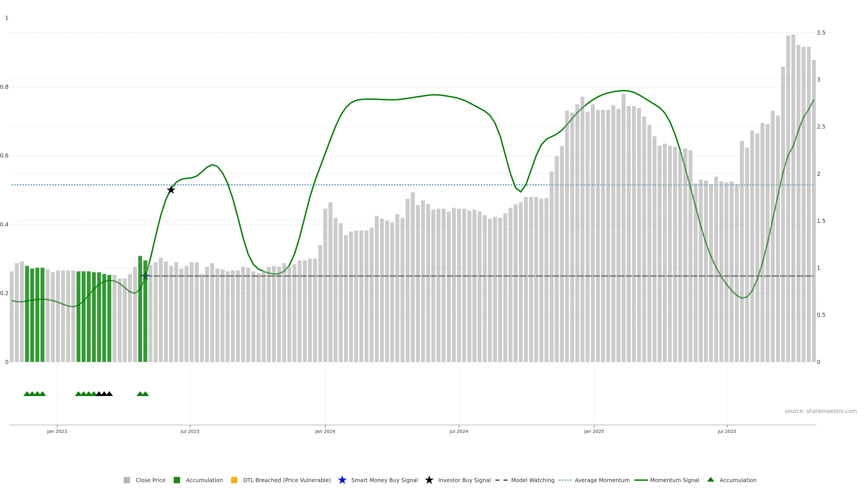Click the green Accumulation triangle legend icon
Viewport: 868px width, 488px height.
(711, 480)
